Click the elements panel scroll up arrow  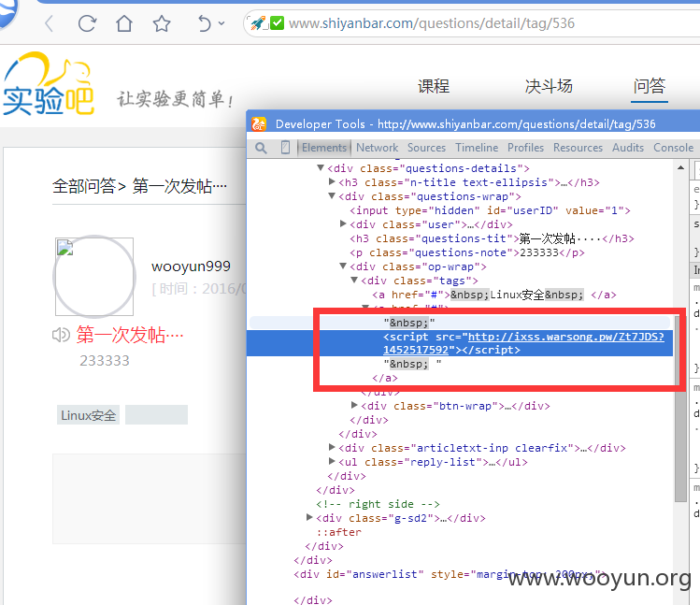pos(680,168)
